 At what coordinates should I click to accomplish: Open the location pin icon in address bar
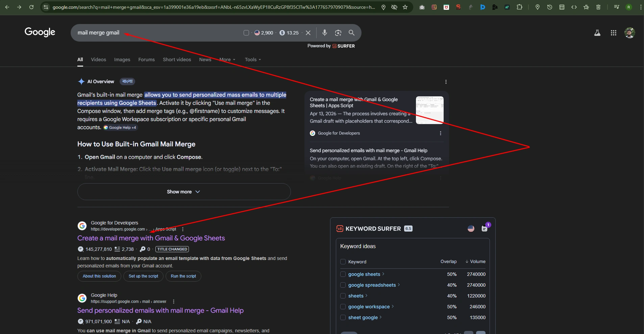click(383, 7)
